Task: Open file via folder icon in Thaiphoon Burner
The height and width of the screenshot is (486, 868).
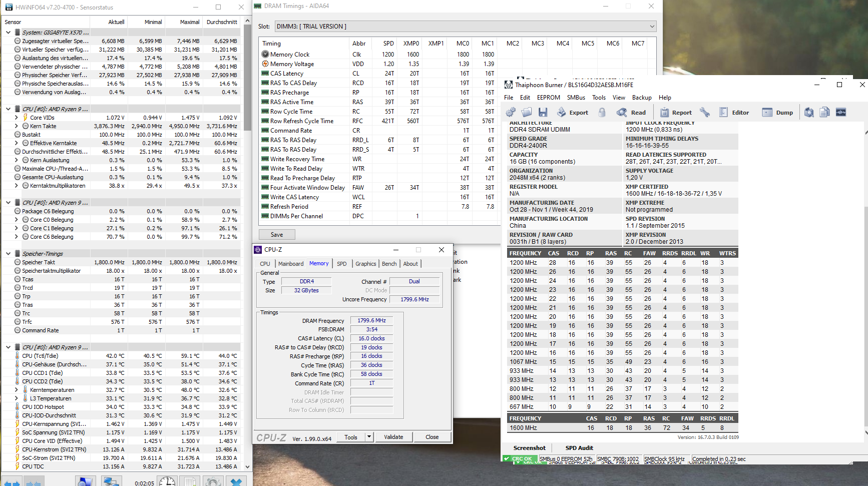Action: point(527,112)
